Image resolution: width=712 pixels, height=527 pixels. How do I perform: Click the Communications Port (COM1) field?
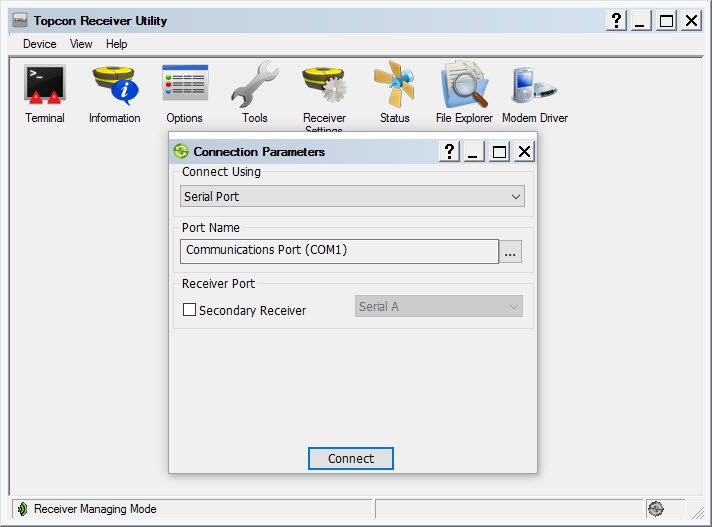pos(339,251)
